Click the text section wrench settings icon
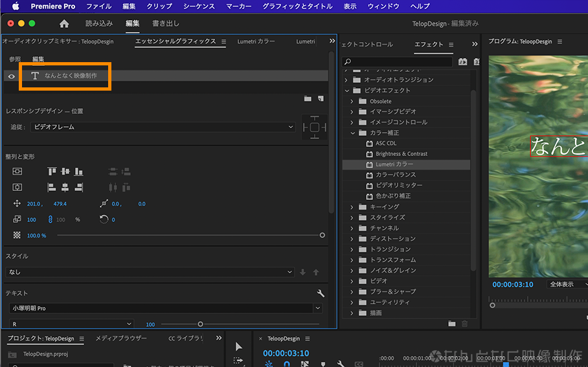The height and width of the screenshot is (367, 588). [x=321, y=293]
